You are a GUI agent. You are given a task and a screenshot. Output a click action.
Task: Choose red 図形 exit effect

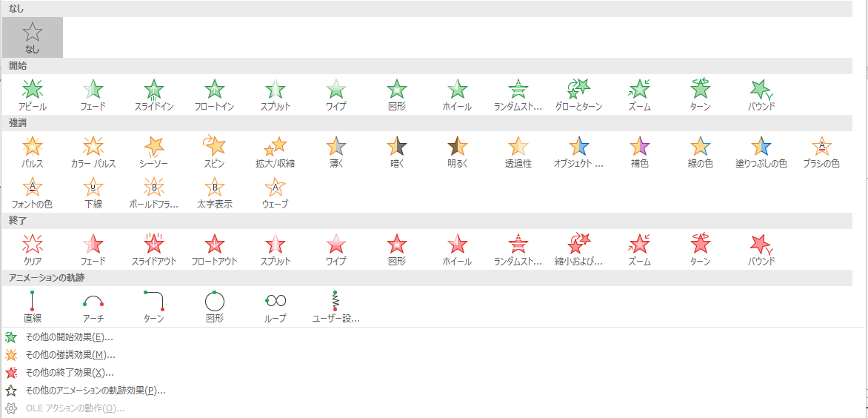(x=397, y=250)
